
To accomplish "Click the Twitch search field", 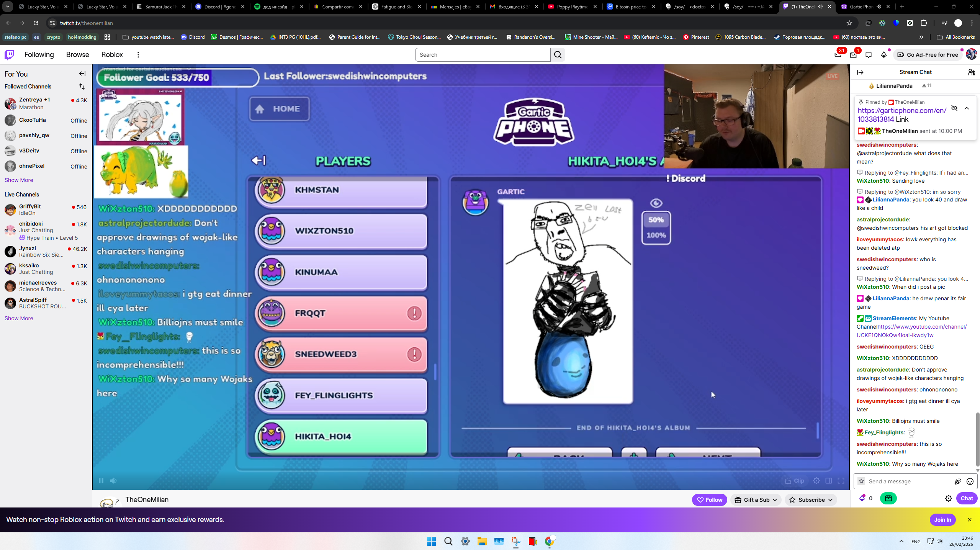I will pyautogui.click(x=483, y=55).
